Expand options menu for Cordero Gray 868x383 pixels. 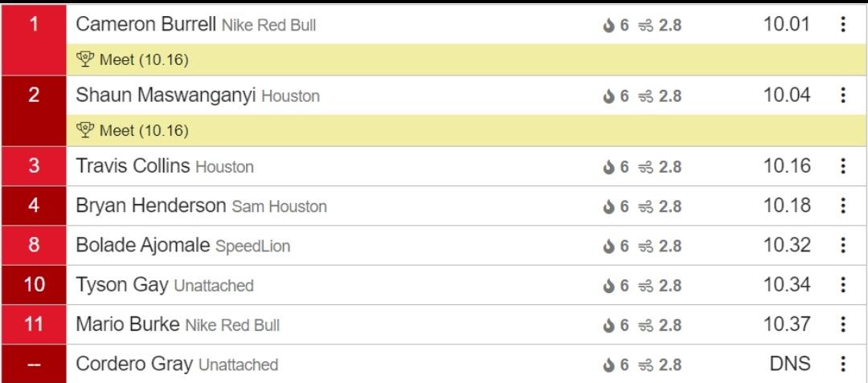pyautogui.click(x=842, y=364)
